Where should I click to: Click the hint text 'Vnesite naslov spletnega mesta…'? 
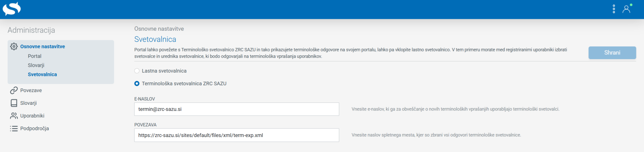point(436,135)
